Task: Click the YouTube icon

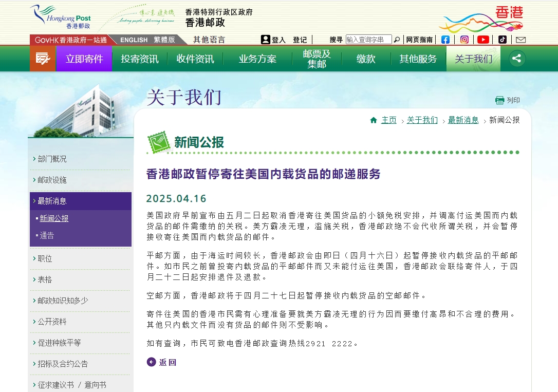Action: [x=483, y=39]
